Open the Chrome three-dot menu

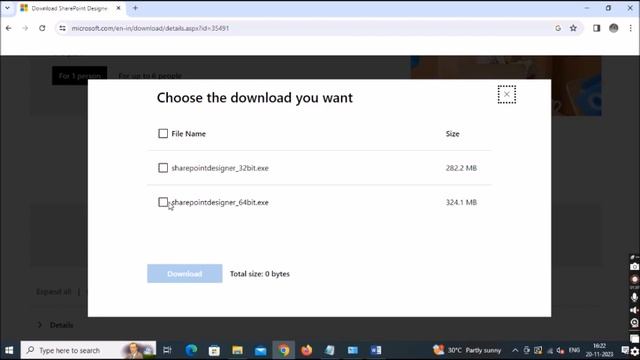(631, 28)
